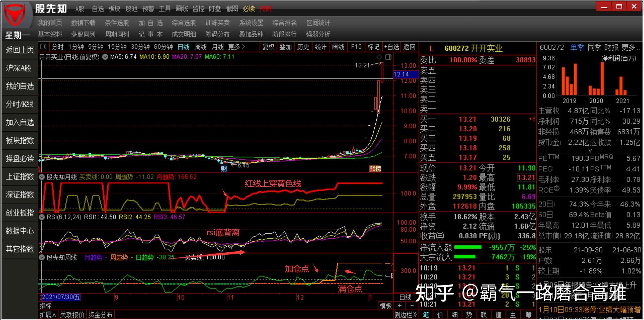Viewport: 644px width, 320px height.
Task: Open the 笔 tick details icon
Action: click(x=426, y=315)
